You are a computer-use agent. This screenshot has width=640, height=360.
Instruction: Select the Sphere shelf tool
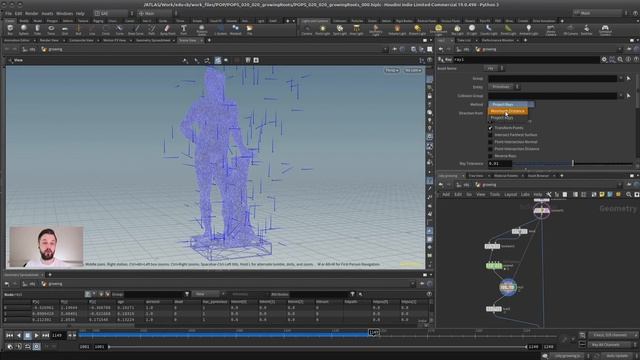tap(24, 29)
